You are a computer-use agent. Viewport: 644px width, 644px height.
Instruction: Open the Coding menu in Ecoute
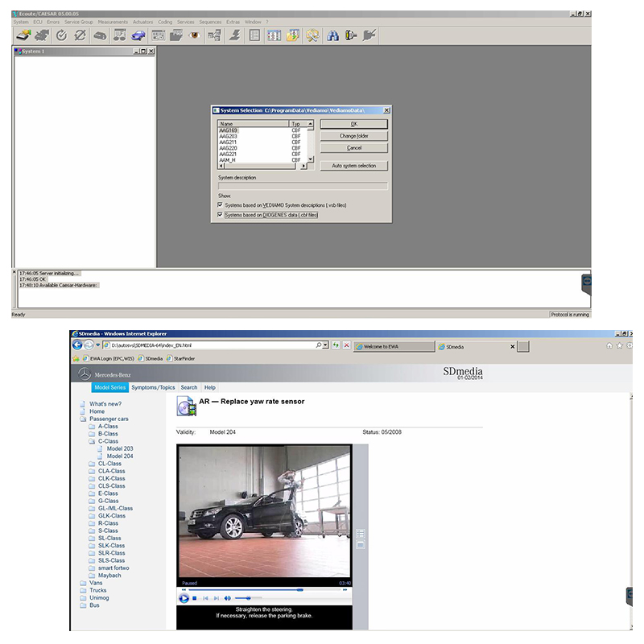pyautogui.click(x=165, y=22)
